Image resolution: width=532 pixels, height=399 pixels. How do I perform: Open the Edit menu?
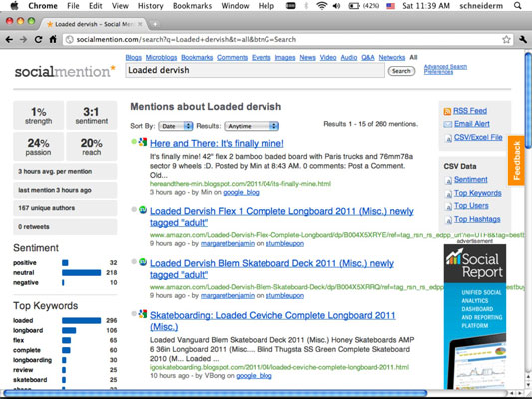point(96,6)
